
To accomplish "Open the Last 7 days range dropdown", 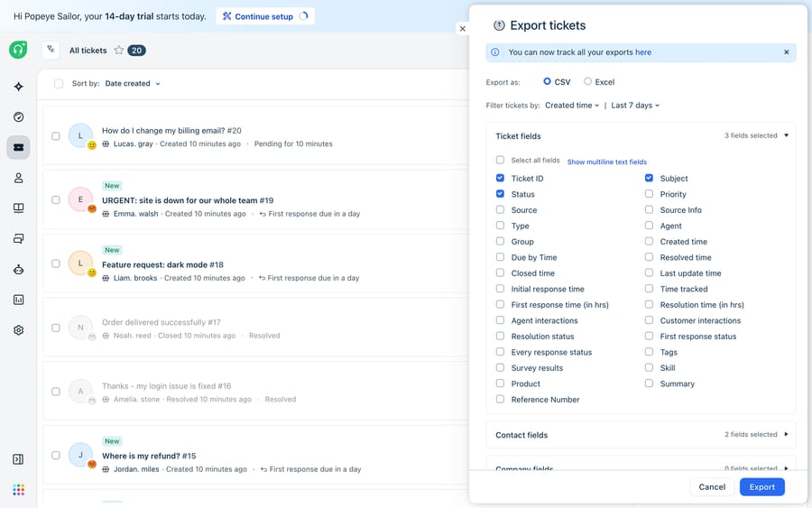I will [635, 106].
